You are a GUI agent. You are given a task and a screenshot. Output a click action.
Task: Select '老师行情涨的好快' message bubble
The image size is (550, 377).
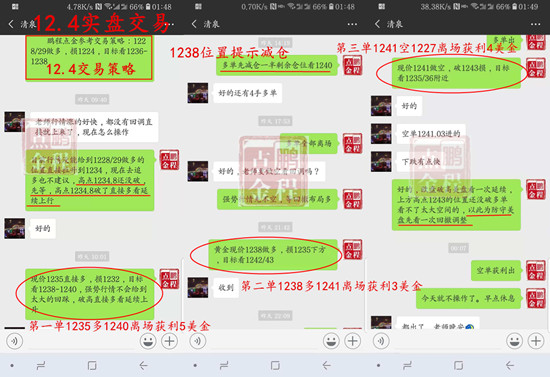pyautogui.click(x=94, y=127)
